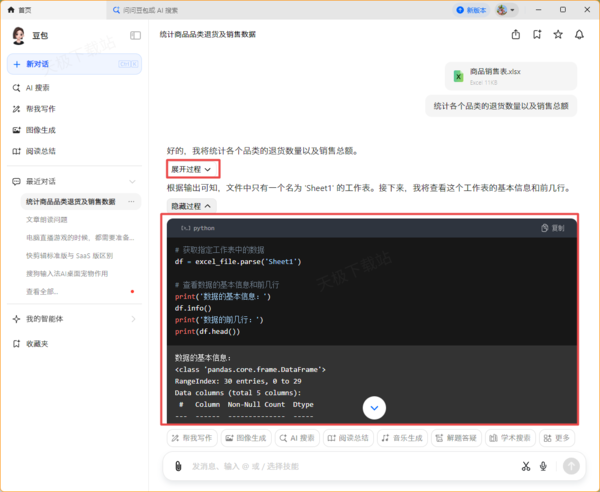
Task: Open the 更多 skills chip
Action: (x=557, y=438)
